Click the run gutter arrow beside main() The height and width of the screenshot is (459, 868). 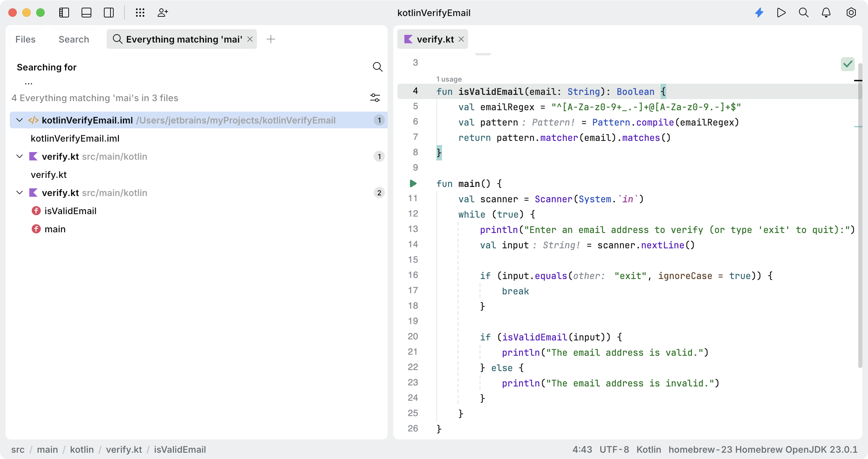413,183
